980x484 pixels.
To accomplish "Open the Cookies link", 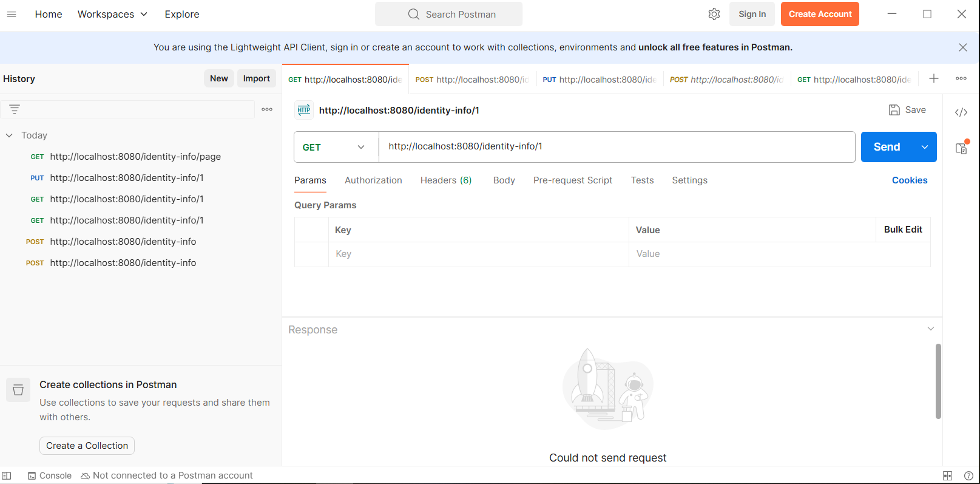I will (x=910, y=180).
